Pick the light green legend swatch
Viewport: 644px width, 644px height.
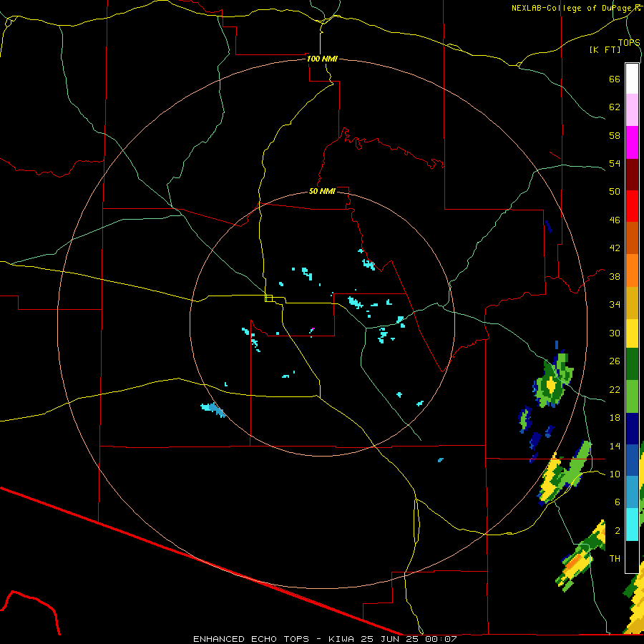click(632, 396)
